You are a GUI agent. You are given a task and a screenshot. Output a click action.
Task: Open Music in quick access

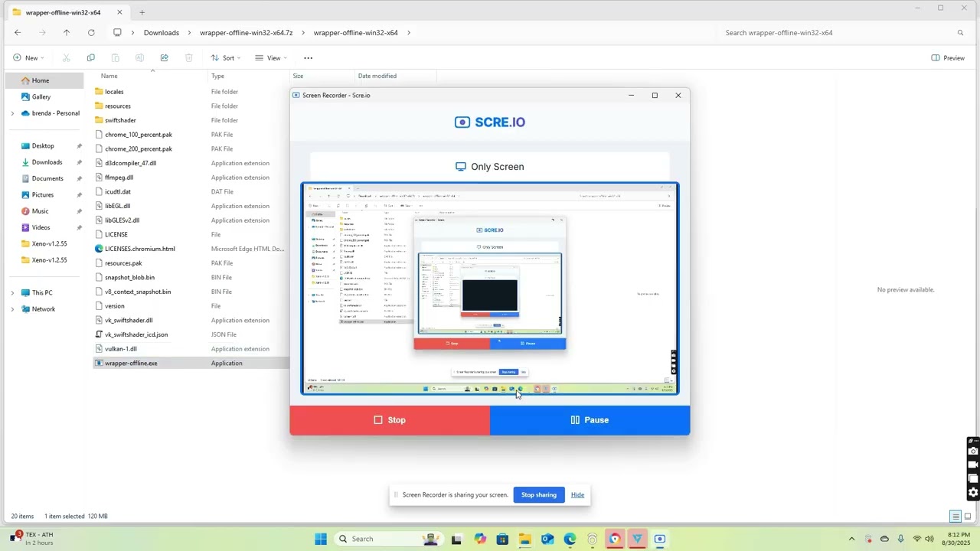point(40,211)
